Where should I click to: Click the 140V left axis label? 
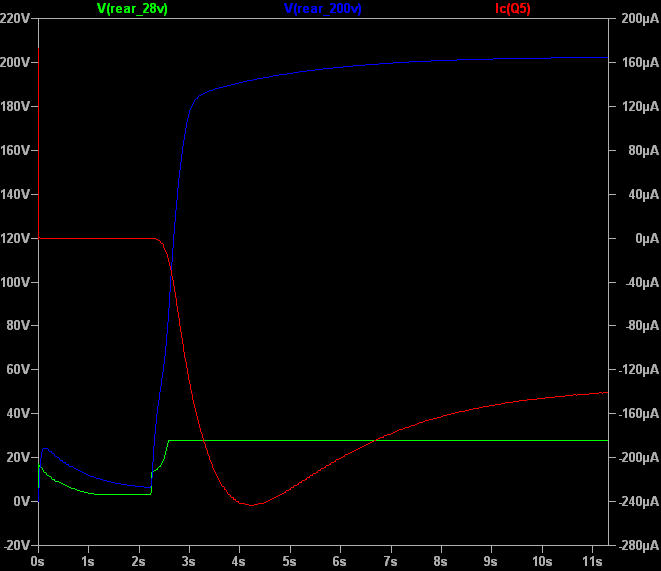tap(15, 195)
